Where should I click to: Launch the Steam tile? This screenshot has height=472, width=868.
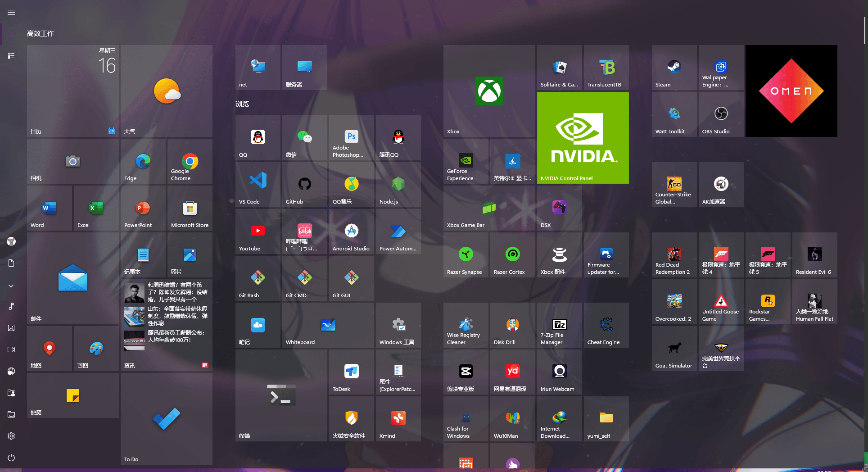674,68
